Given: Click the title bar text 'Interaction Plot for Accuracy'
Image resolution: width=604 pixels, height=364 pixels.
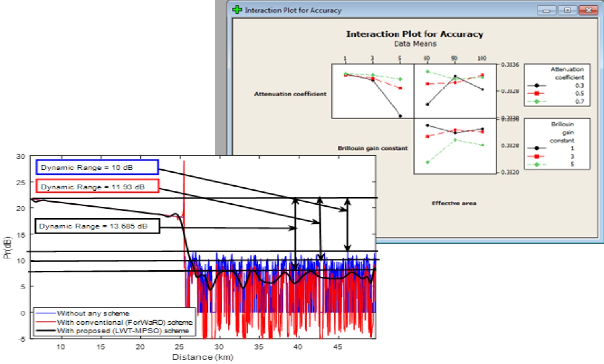Looking at the screenshot, I should coord(293,10).
